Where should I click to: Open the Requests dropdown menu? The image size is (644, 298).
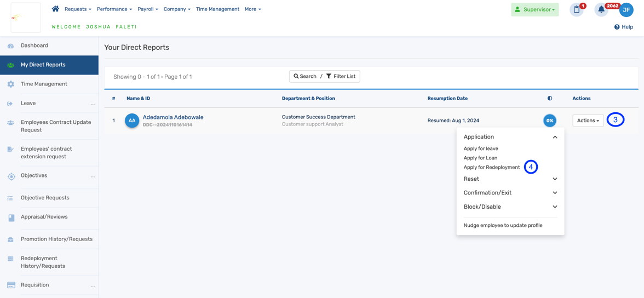tap(78, 9)
